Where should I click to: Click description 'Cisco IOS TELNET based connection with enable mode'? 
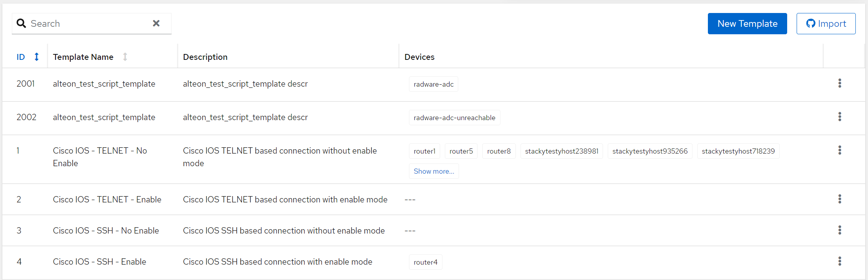(x=285, y=200)
